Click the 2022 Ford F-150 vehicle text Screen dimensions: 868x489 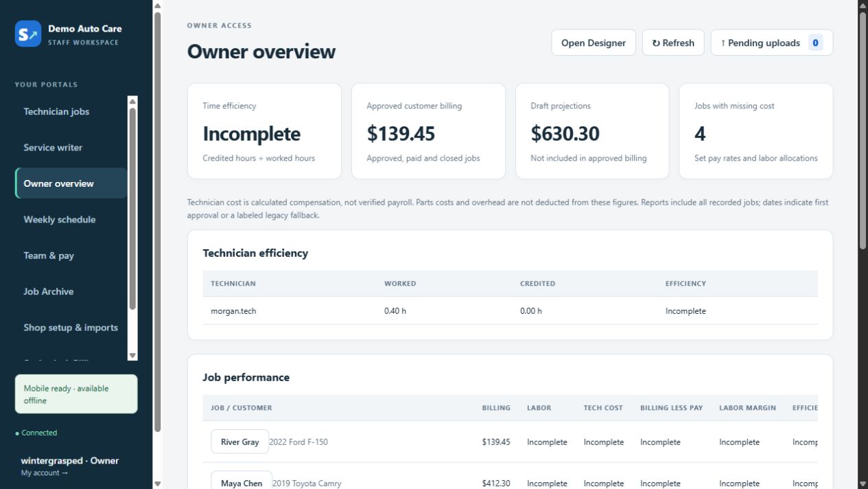tap(298, 442)
